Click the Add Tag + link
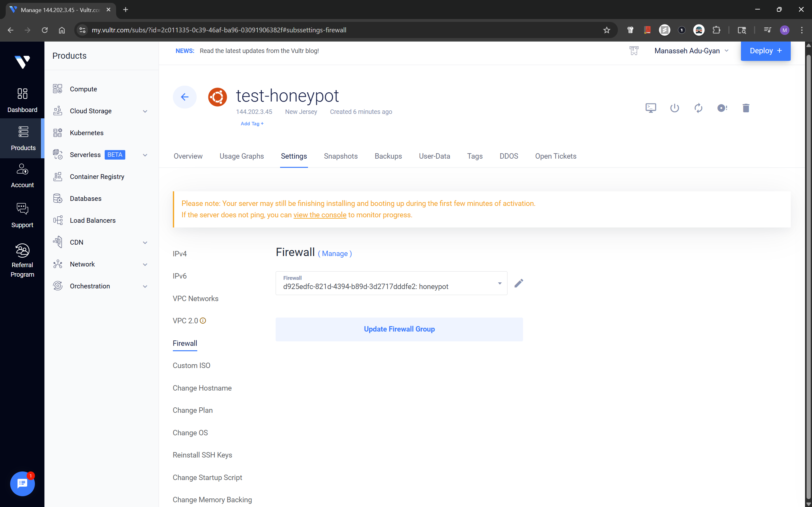The image size is (812, 507). click(x=252, y=124)
